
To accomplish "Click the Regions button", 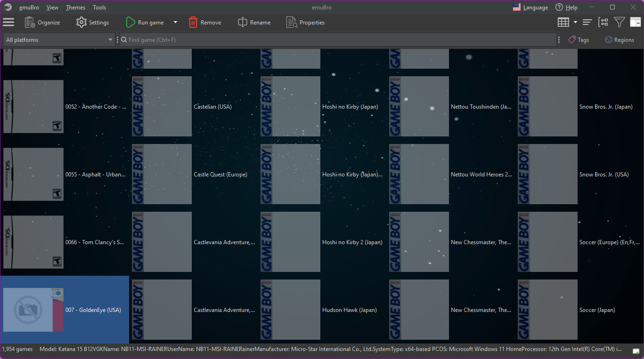I will pyautogui.click(x=619, y=40).
